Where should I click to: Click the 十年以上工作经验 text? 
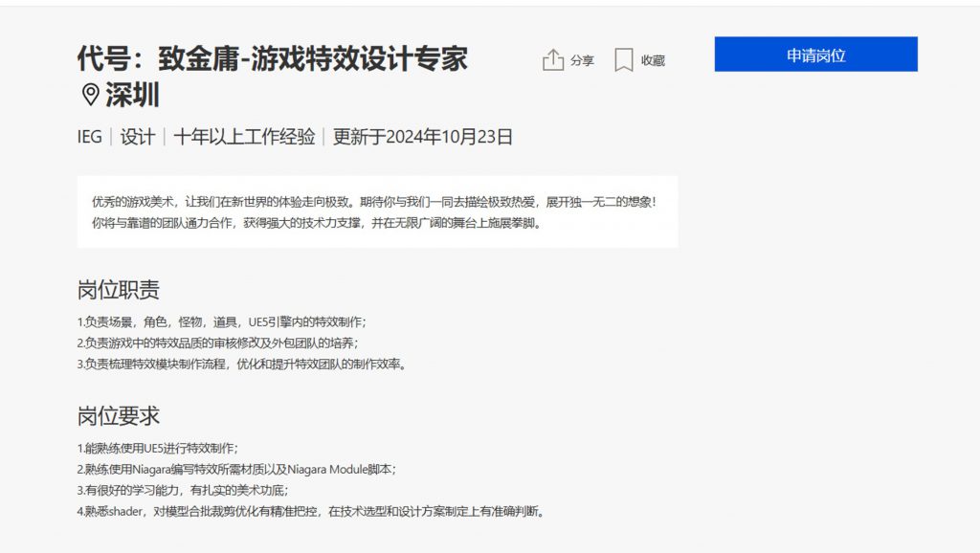pyautogui.click(x=244, y=136)
